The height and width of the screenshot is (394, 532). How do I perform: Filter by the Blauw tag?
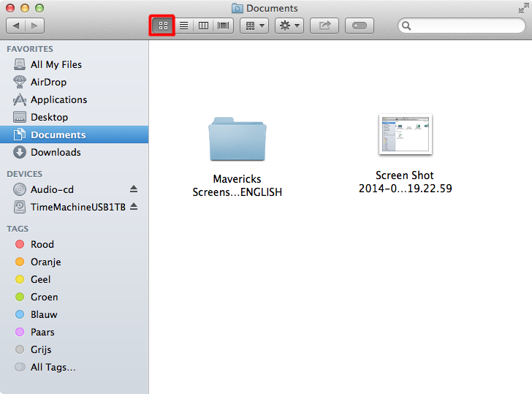74,314
